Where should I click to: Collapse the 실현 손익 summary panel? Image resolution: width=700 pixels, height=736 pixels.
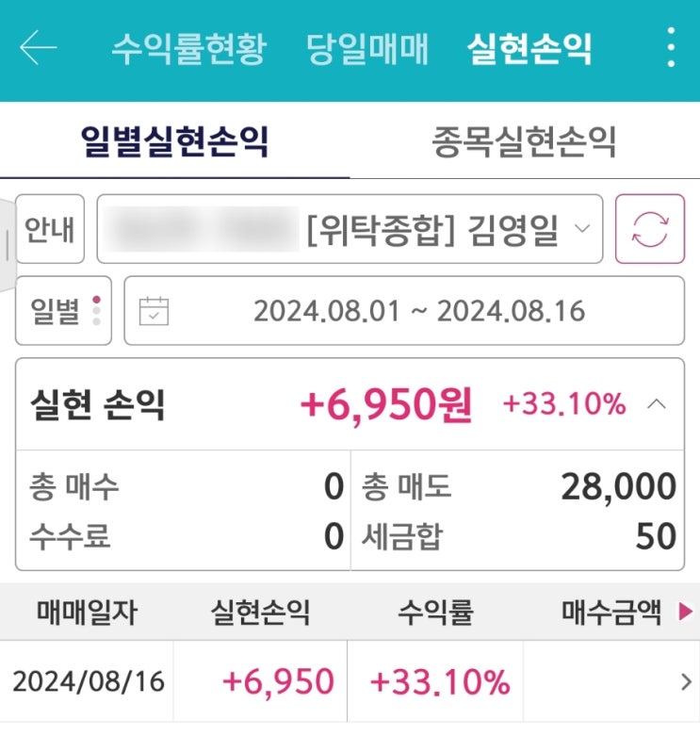pyautogui.click(x=658, y=405)
